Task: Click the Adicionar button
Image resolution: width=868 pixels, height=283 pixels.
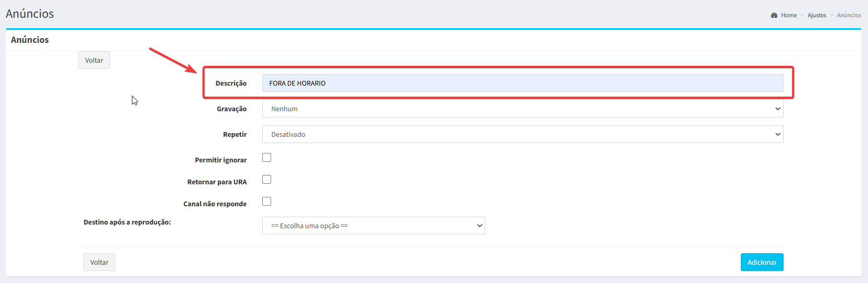Action: pyautogui.click(x=762, y=262)
